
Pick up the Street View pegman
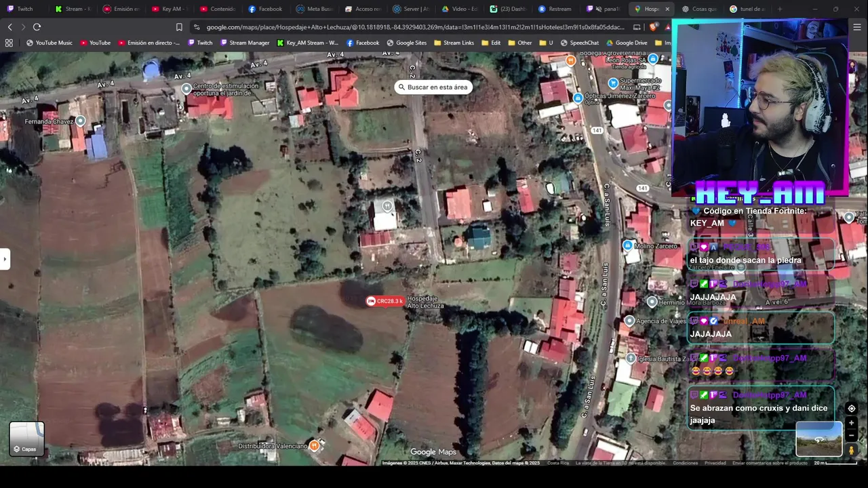point(851,449)
